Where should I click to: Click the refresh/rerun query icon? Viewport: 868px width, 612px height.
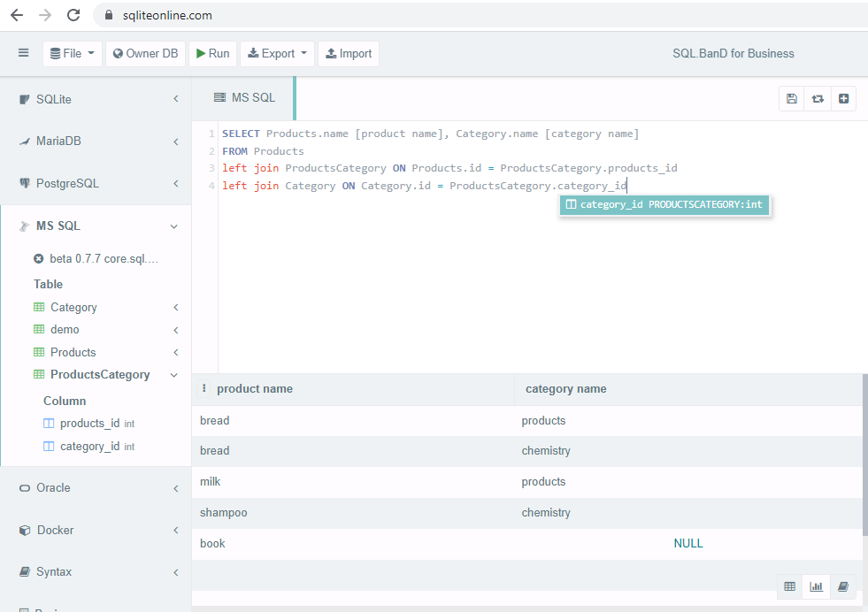tap(818, 98)
